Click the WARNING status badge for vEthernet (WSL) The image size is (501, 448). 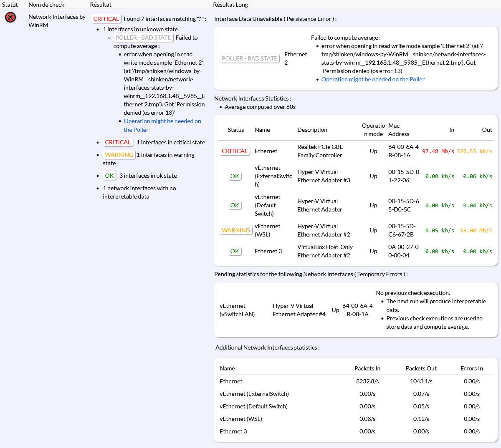(x=236, y=230)
